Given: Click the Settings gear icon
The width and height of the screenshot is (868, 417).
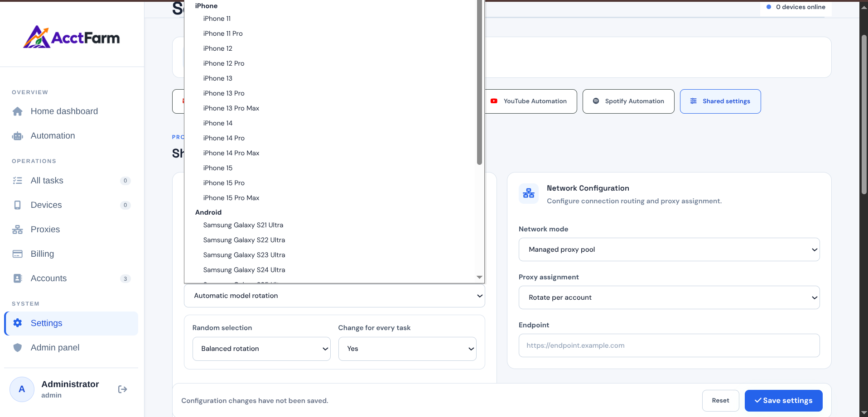Looking at the screenshot, I should click(x=18, y=323).
